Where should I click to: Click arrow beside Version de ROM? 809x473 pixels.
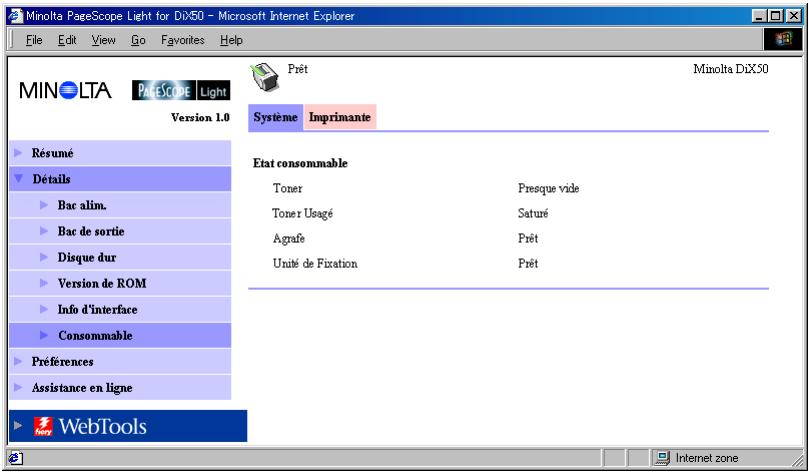[x=44, y=283]
